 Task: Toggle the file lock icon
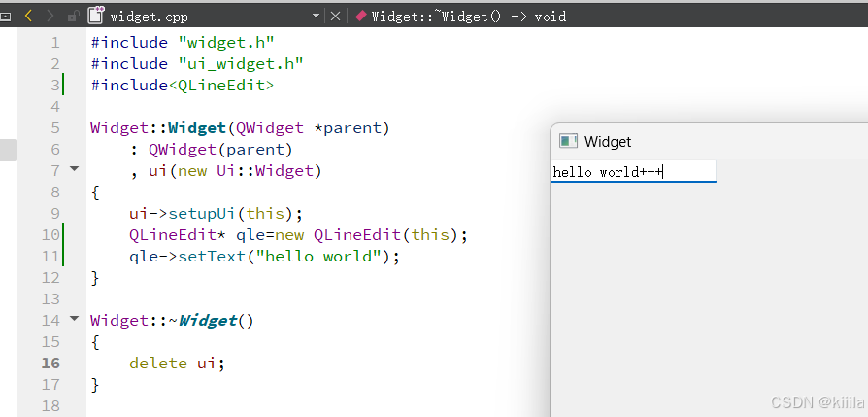tap(73, 17)
